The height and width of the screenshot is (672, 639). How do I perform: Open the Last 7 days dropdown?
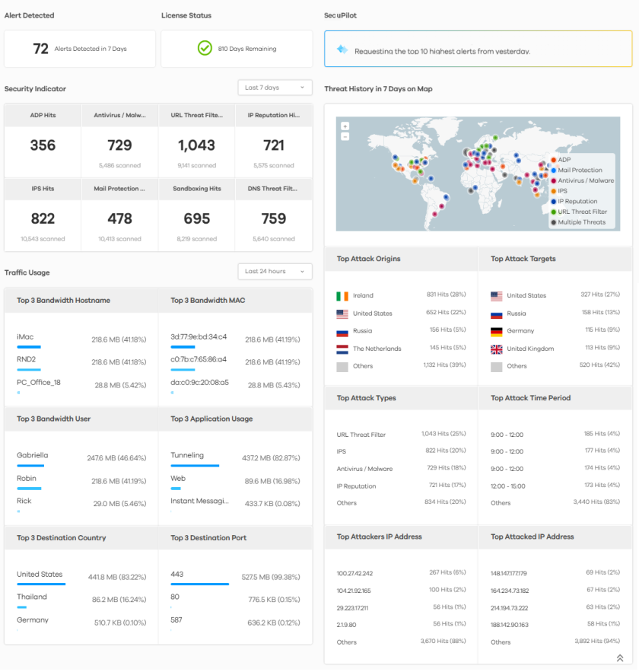click(275, 88)
